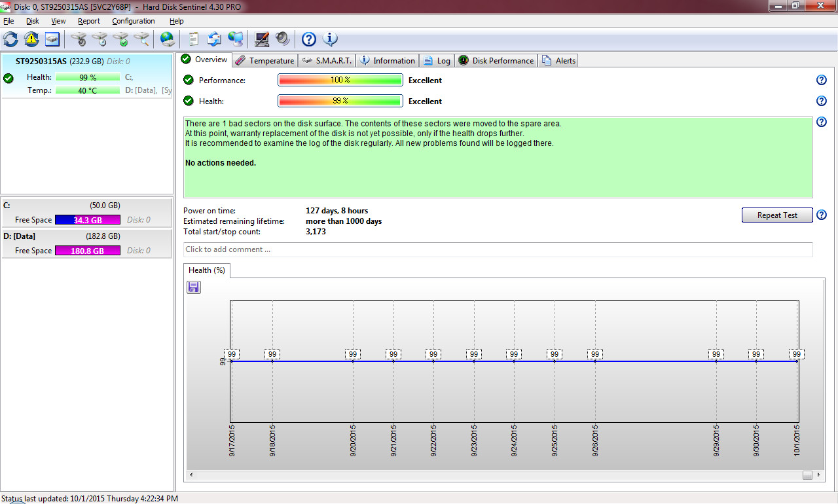Select the Overview tab
Viewport: 838px width, 504px height.
[204, 60]
